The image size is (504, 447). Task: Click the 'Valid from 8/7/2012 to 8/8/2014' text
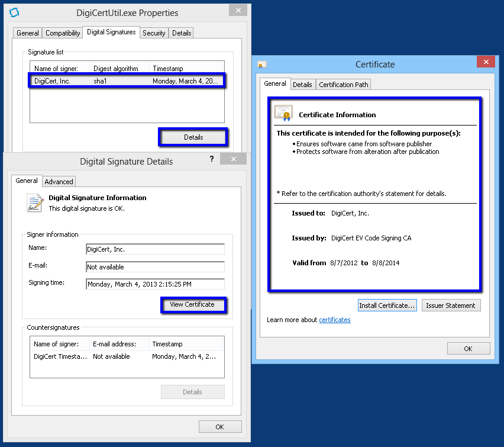(x=346, y=263)
